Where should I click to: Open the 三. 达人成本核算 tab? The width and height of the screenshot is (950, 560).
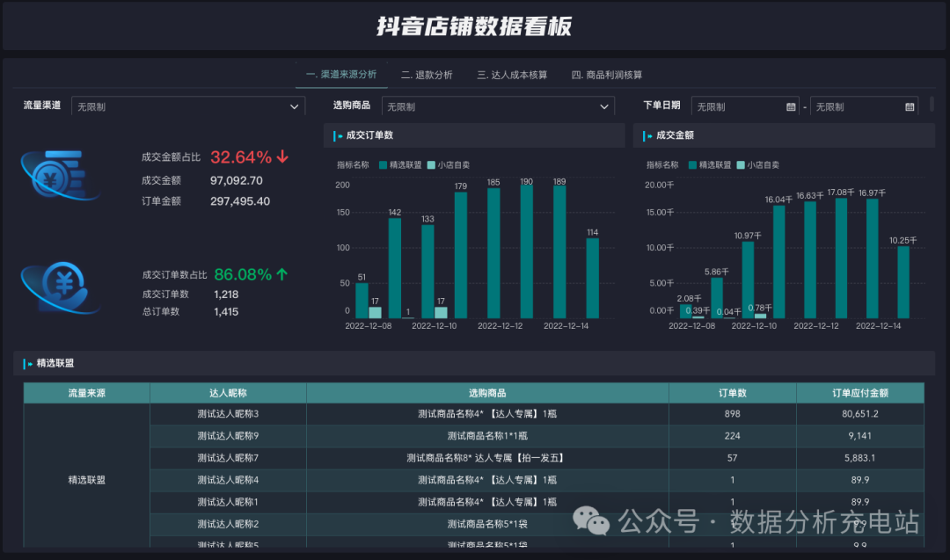click(x=512, y=75)
